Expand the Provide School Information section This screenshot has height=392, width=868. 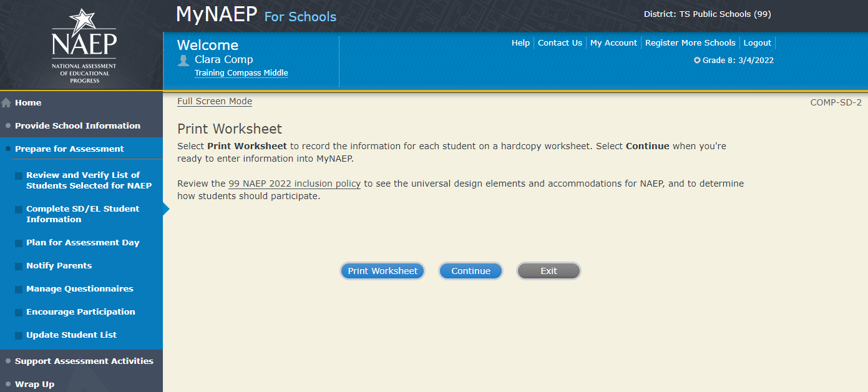tap(77, 126)
